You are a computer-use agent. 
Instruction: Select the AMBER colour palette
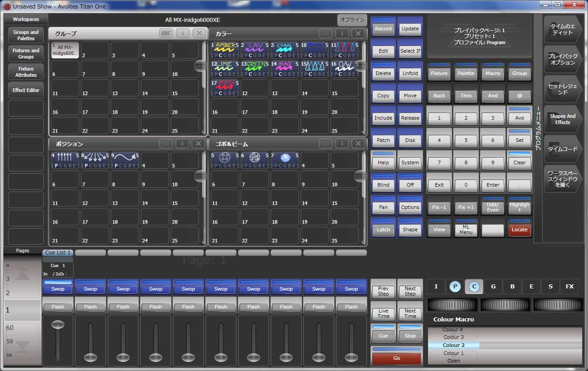(x=225, y=50)
